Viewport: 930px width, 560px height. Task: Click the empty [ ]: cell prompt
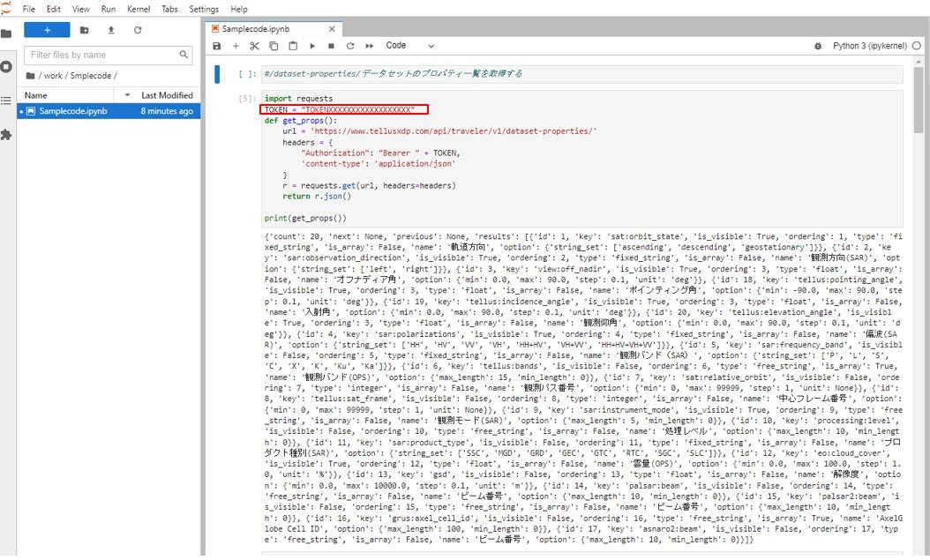point(247,74)
